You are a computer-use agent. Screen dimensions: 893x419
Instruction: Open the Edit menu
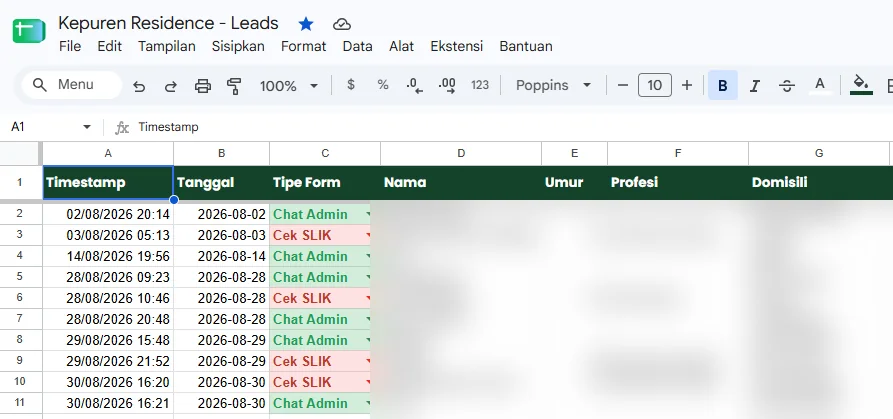[109, 46]
